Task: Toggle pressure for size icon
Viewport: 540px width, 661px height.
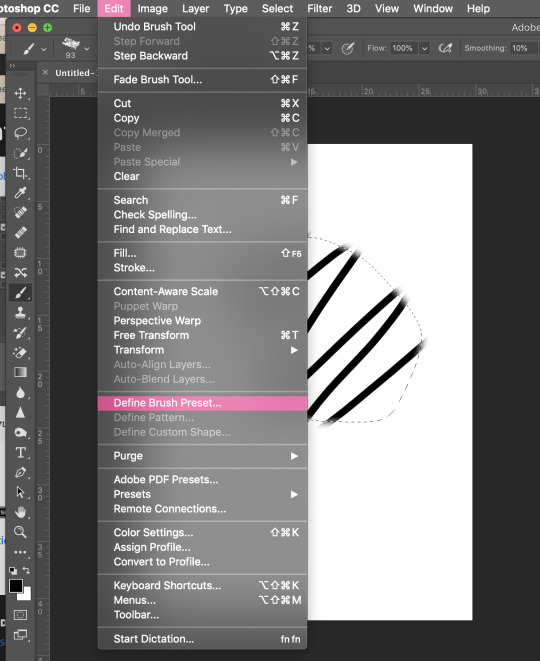Action: tap(348, 48)
